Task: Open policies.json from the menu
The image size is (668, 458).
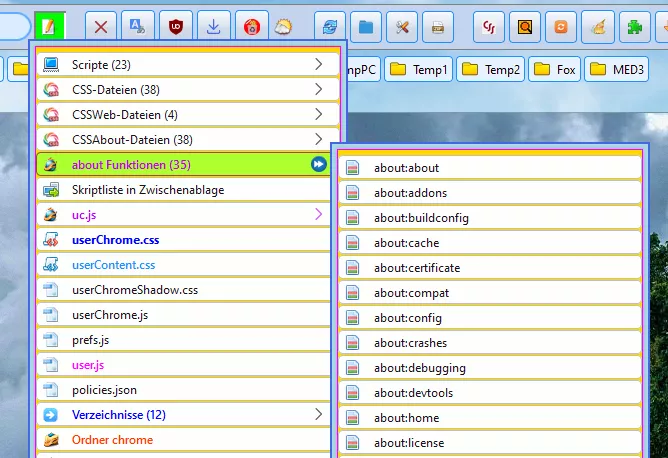Action: [x=184, y=390]
